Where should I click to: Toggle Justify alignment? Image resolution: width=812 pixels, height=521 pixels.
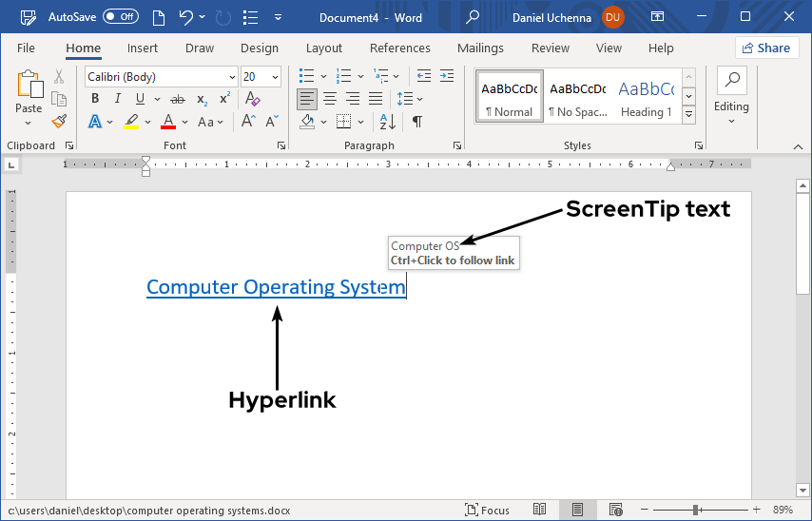coord(376,98)
